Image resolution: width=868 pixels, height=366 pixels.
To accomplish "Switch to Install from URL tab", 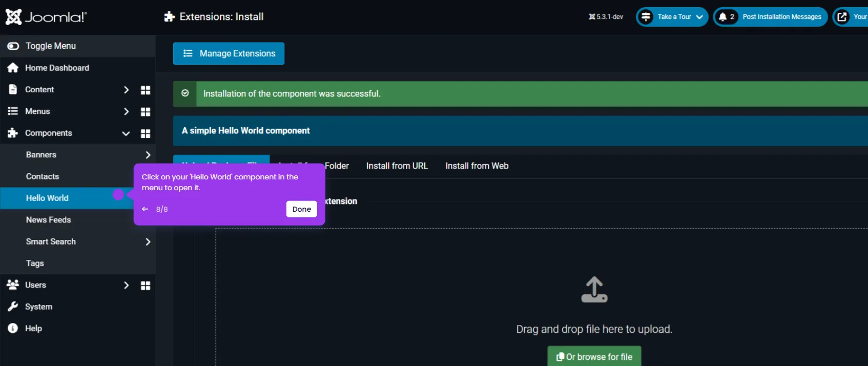I will 397,166.
